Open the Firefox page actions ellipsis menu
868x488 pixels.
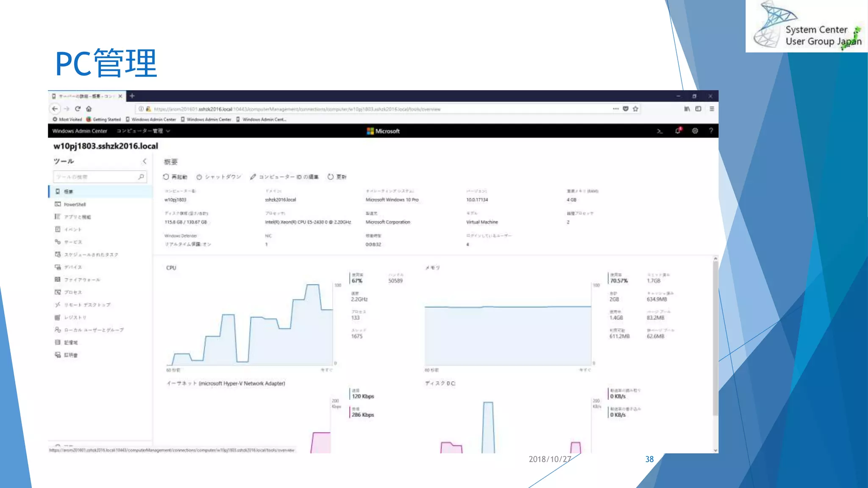615,109
